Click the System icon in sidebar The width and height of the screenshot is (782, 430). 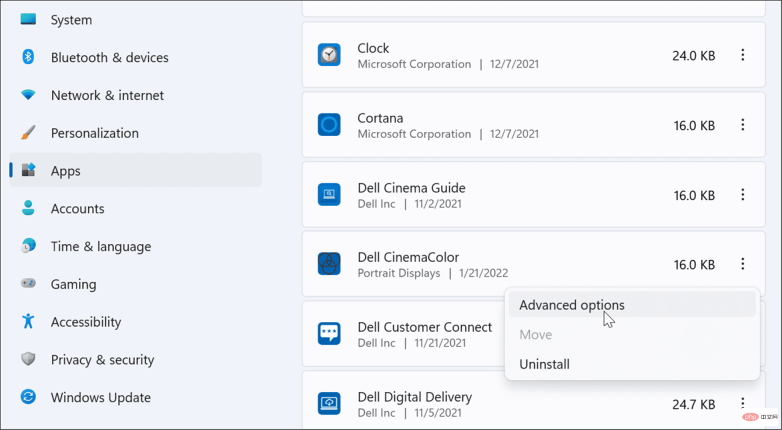(28, 19)
